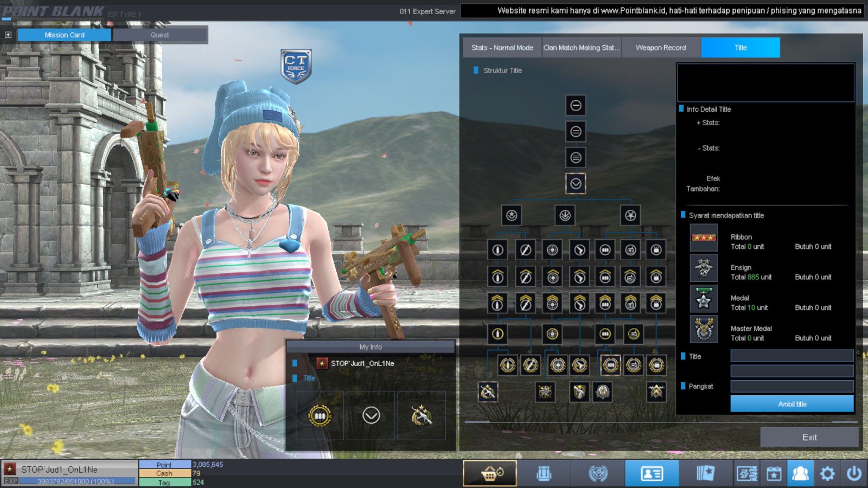The image size is (868, 488).
Task: Click the third My Info crossed-rifles slot
Action: coord(422,415)
